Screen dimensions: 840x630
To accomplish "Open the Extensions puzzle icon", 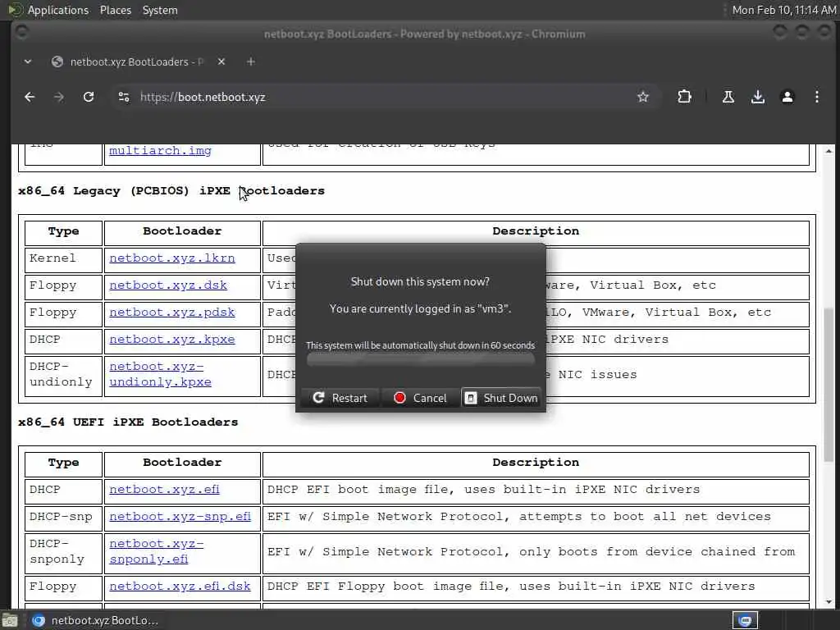I will (x=684, y=97).
